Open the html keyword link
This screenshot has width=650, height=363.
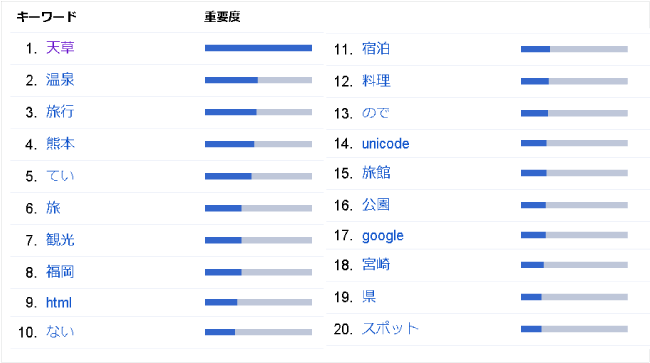coord(59,302)
